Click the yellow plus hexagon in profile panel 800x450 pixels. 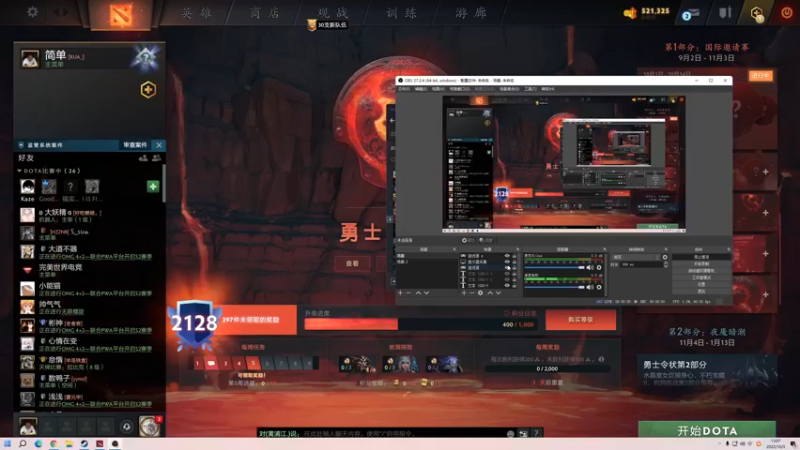click(148, 90)
